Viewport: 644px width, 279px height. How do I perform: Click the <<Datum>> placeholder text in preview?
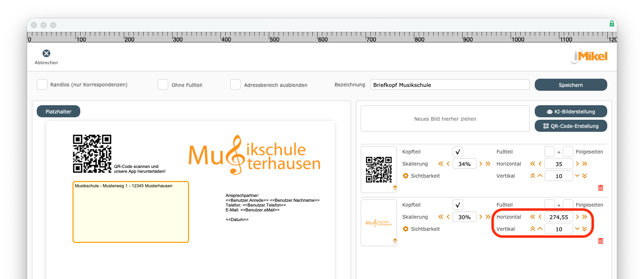click(x=237, y=220)
